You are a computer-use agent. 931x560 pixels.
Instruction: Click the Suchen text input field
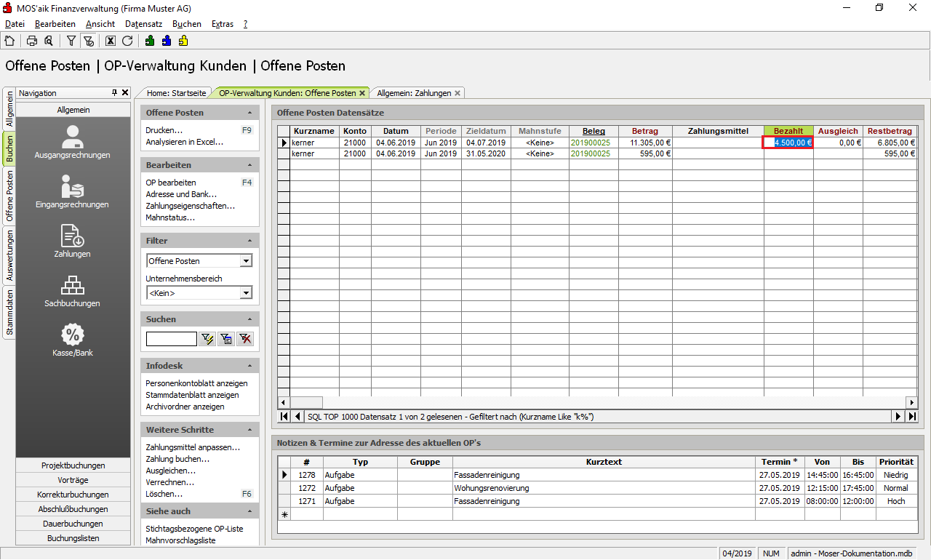171,338
